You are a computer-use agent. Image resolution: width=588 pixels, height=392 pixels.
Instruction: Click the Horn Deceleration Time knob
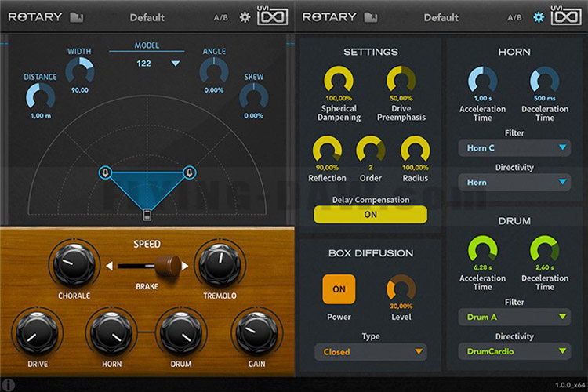pos(545,79)
